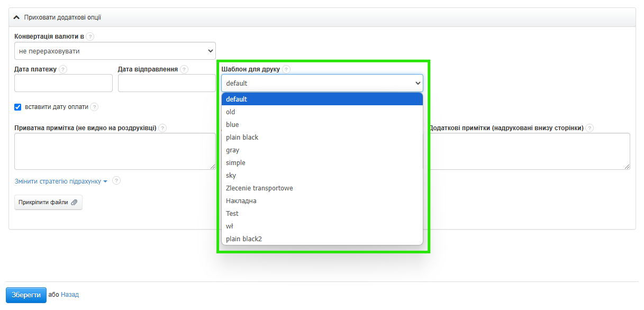Click help icon beside Дата платежу
This screenshot has width=644, height=310.
pos(63,69)
